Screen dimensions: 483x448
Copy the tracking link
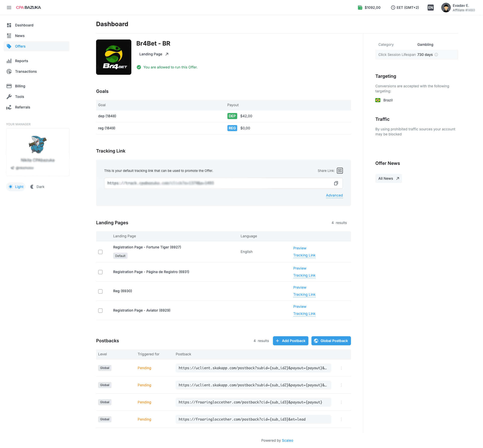(336, 183)
